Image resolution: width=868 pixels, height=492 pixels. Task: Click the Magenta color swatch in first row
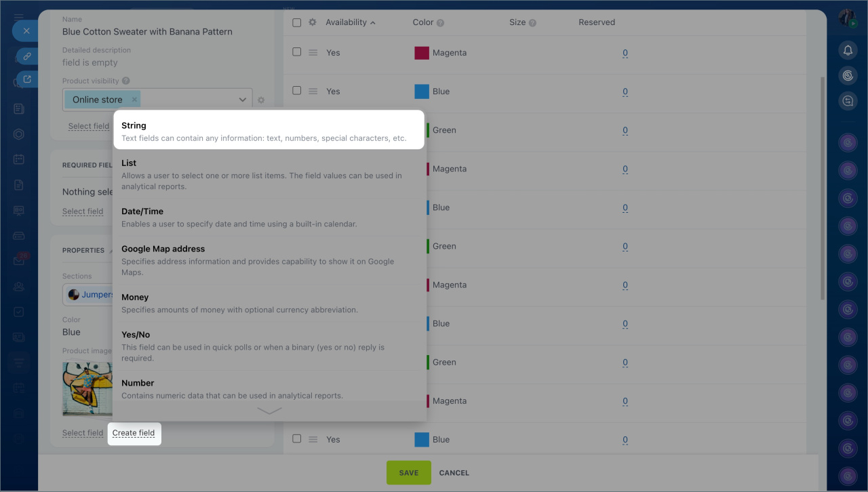tap(422, 53)
